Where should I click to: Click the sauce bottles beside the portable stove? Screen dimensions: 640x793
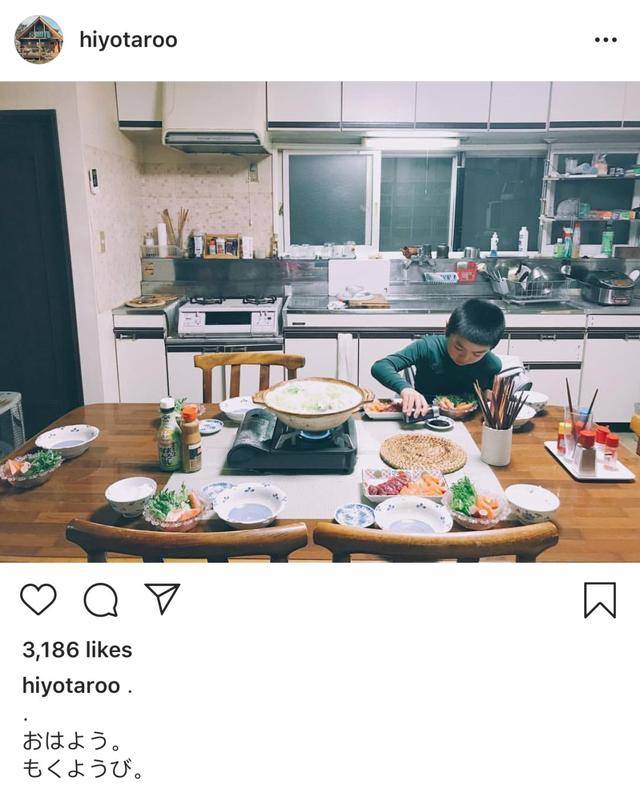point(180,435)
